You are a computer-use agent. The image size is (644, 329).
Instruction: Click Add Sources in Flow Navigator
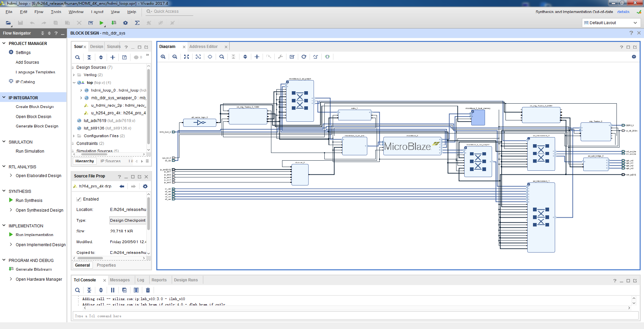coord(28,62)
